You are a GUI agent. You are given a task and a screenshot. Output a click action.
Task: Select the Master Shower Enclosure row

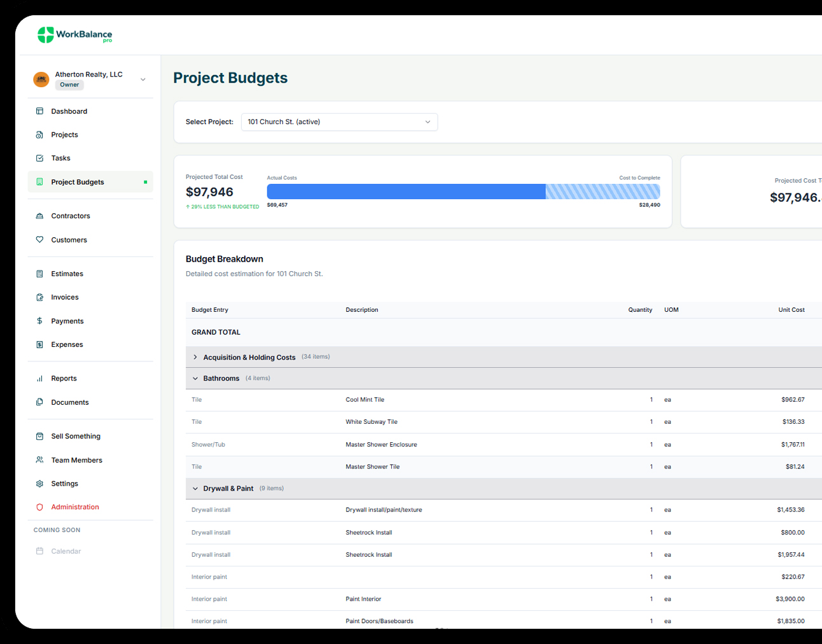click(x=381, y=445)
